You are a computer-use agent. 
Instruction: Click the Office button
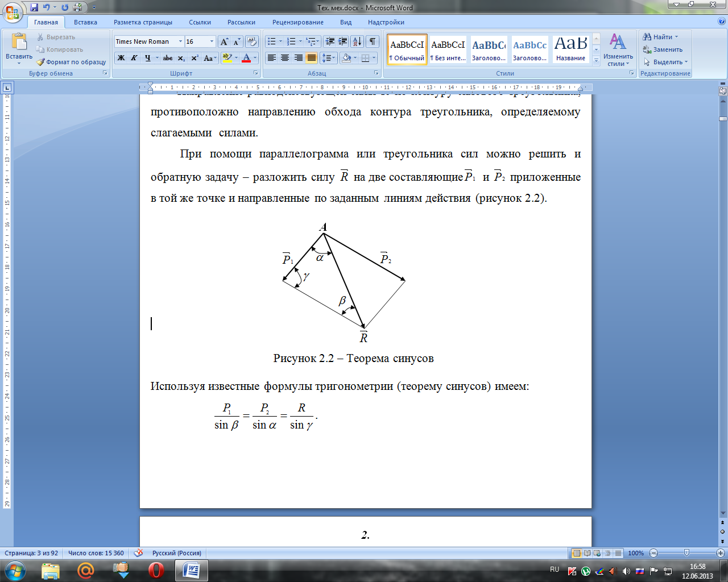tap(13, 11)
